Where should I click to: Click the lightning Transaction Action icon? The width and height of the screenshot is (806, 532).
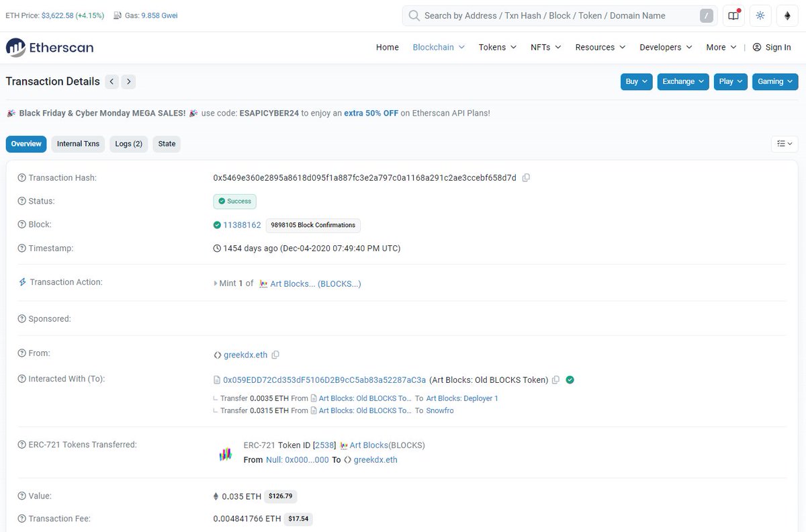pos(22,282)
